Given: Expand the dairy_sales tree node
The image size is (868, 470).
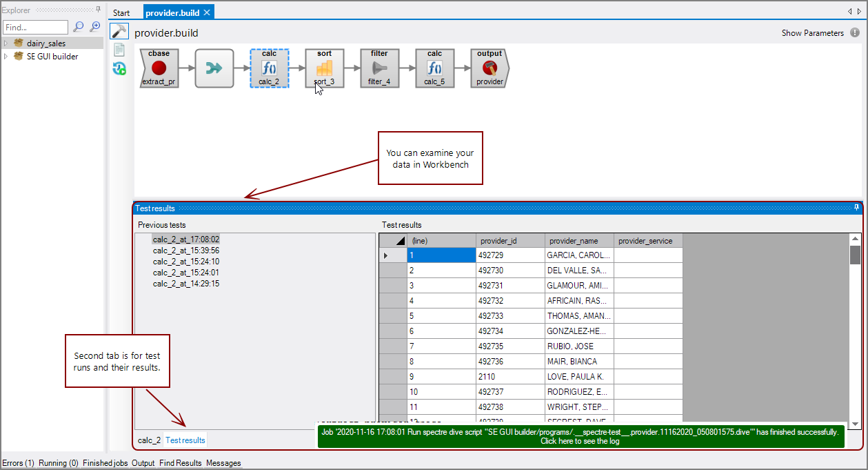Looking at the screenshot, I should [6, 43].
